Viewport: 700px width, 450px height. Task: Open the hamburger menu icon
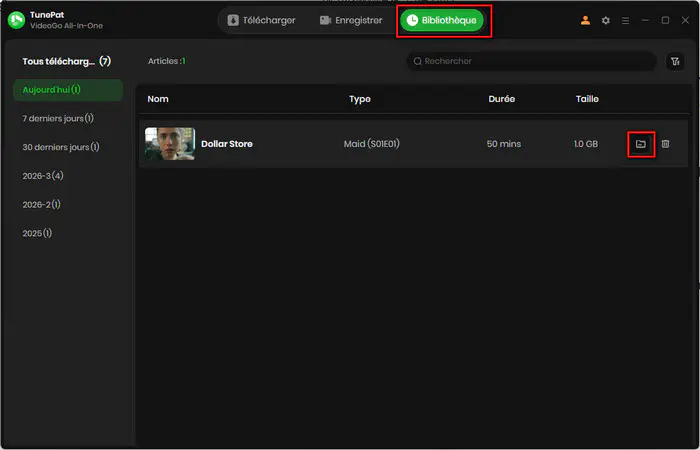625,21
